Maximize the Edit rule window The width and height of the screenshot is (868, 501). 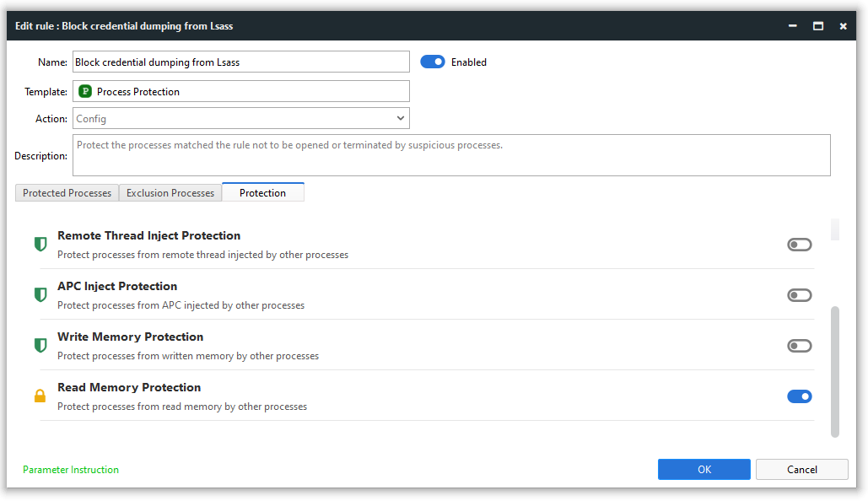[817, 26]
